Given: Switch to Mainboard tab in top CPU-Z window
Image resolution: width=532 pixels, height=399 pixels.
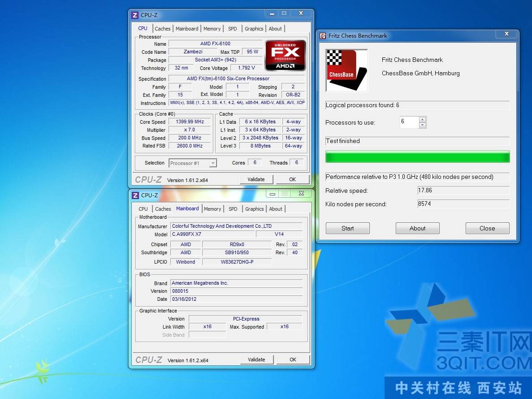Looking at the screenshot, I should click(187, 29).
